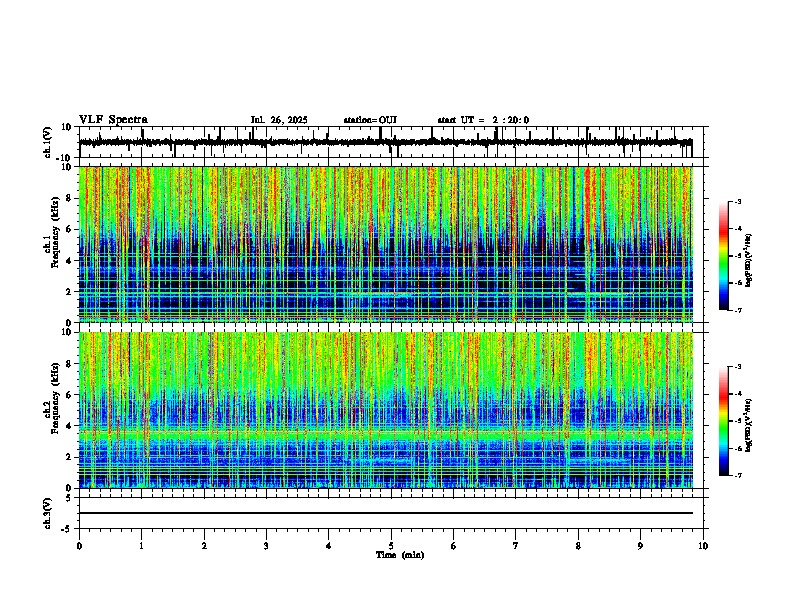The width and height of the screenshot is (792, 612).
Task: Click the "4" minute tick label
Action: pos(329,546)
